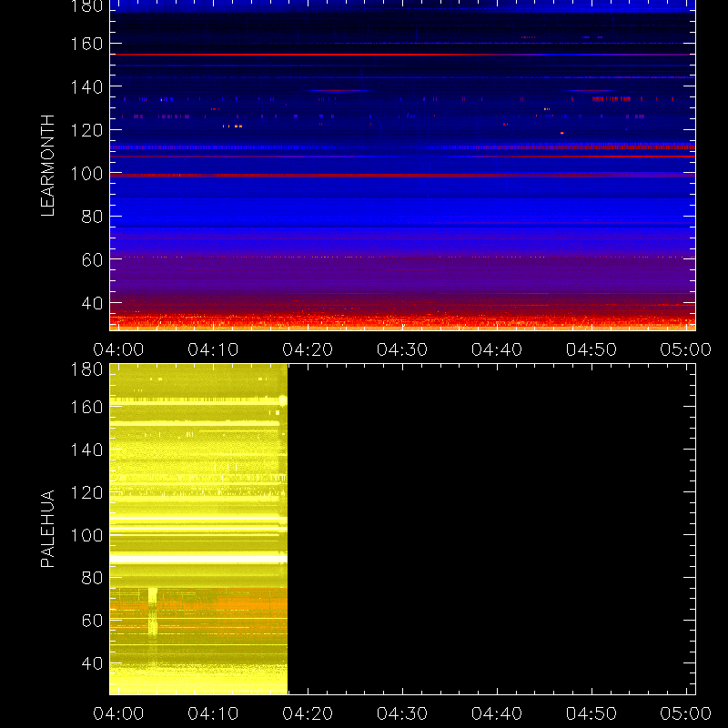
Task: Click 04:00 time label under Palehua plot
Action: [118, 713]
